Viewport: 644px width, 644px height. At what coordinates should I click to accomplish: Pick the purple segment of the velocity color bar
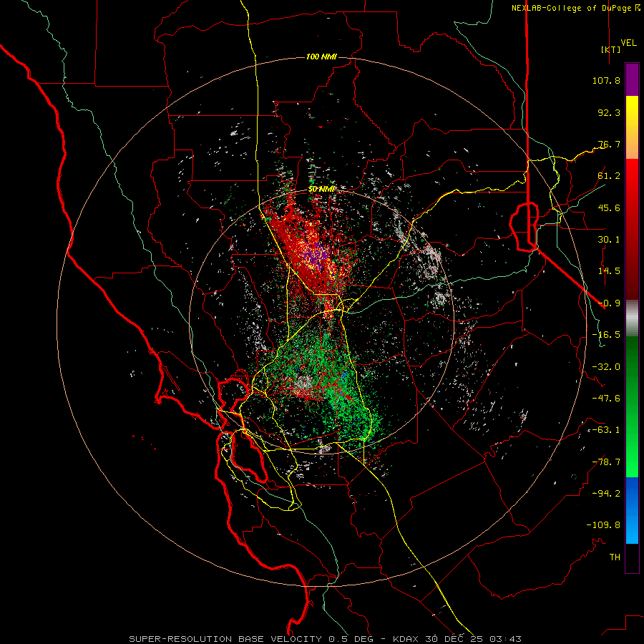point(632,79)
